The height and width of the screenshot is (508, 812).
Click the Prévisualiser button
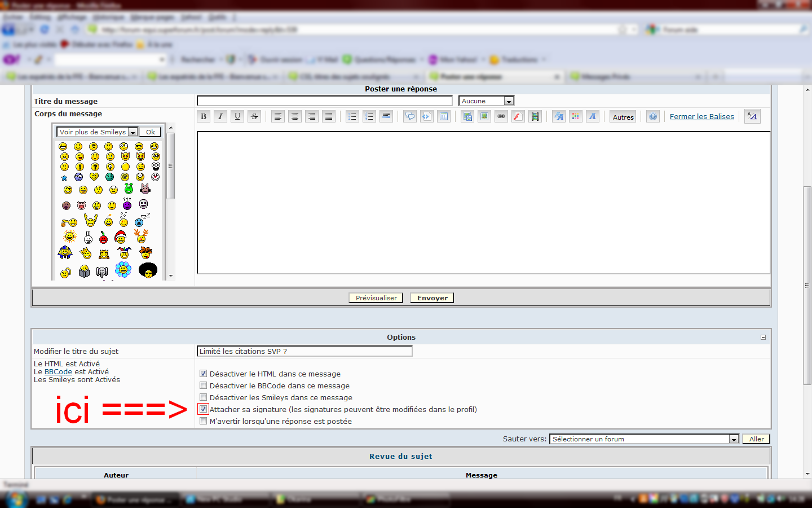click(376, 298)
